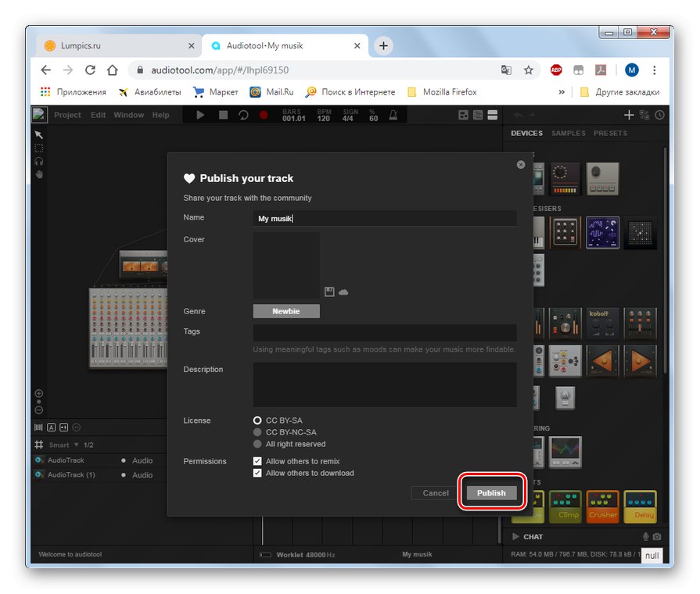Start playback with the Play button
The height and width of the screenshot is (594, 700).
(200, 115)
